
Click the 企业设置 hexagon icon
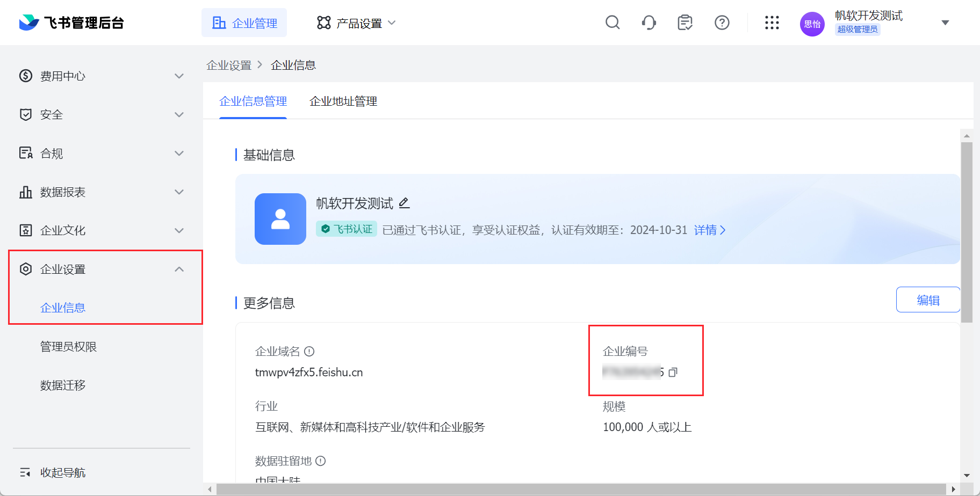pyautogui.click(x=26, y=269)
